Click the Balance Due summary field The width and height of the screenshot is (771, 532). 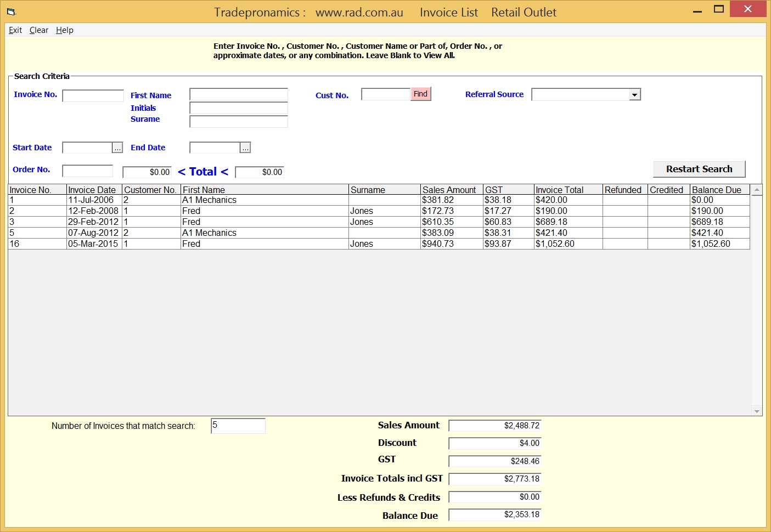(495, 514)
